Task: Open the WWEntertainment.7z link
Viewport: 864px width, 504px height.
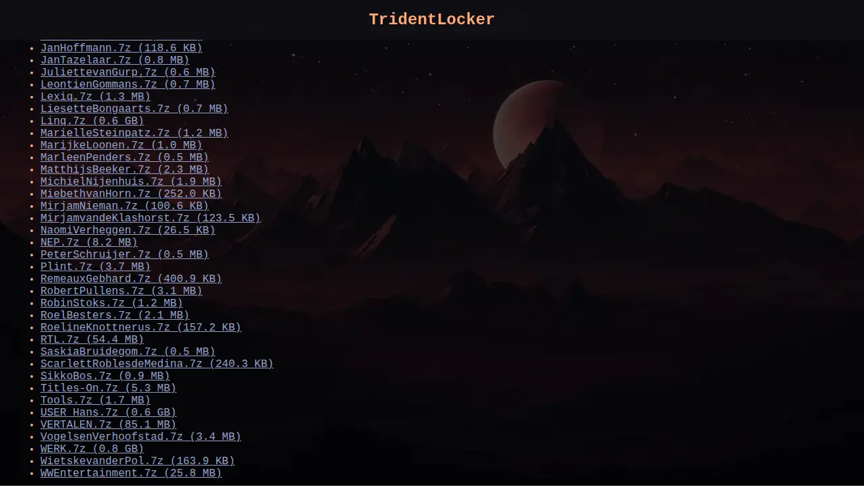Action: click(131, 474)
